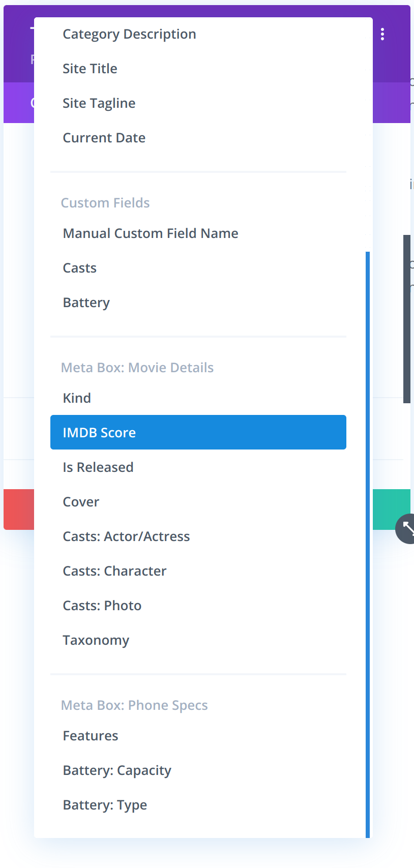This screenshot has height=868, width=414.
Task: Open the three-dot more options menu
Action: tap(382, 34)
